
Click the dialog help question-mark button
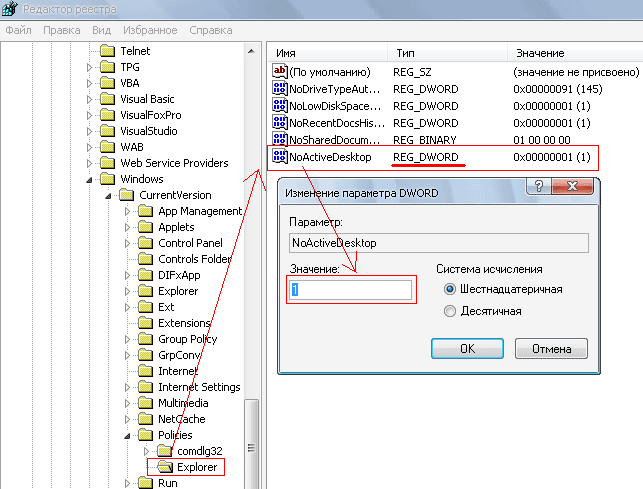click(x=539, y=186)
